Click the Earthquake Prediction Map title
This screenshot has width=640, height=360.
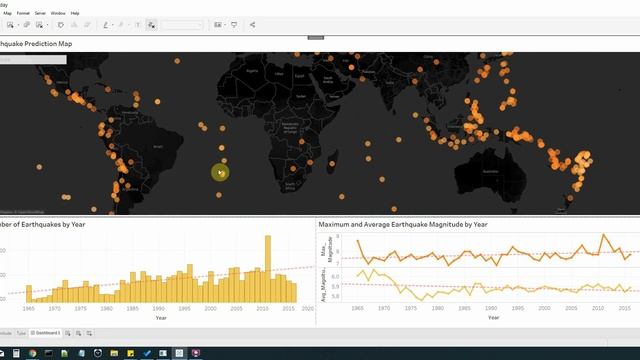pyautogui.click(x=36, y=44)
